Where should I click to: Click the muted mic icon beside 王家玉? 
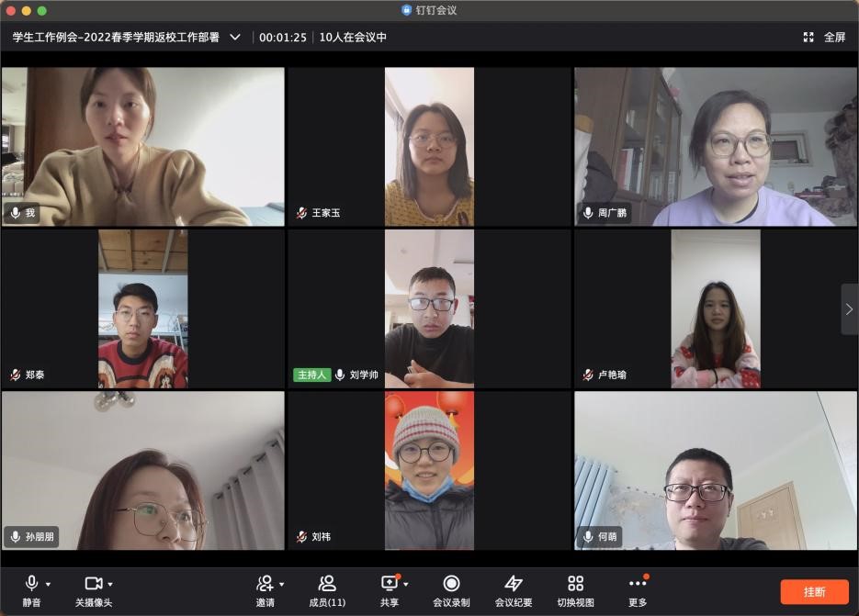301,213
